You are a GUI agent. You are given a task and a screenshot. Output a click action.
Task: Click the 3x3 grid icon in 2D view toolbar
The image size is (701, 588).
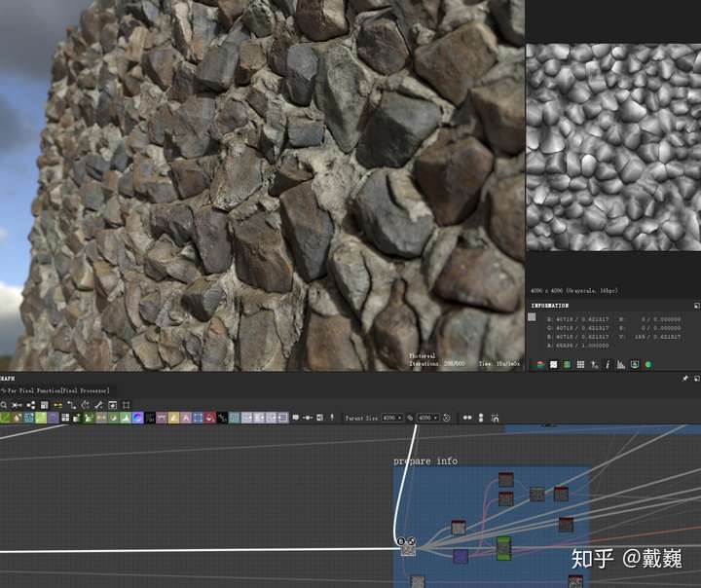[580, 365]
